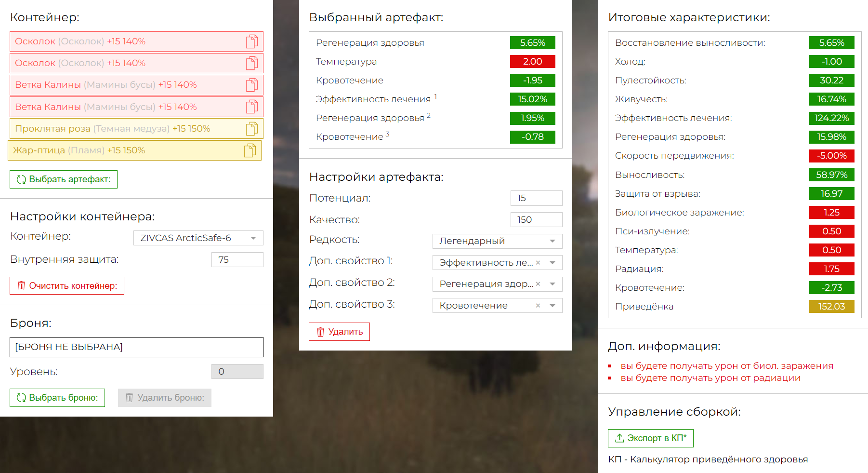This screenshot has width=868, height=473.
Task: Delete the artifact with Удалить button
Action: click(x=339, y=332)
